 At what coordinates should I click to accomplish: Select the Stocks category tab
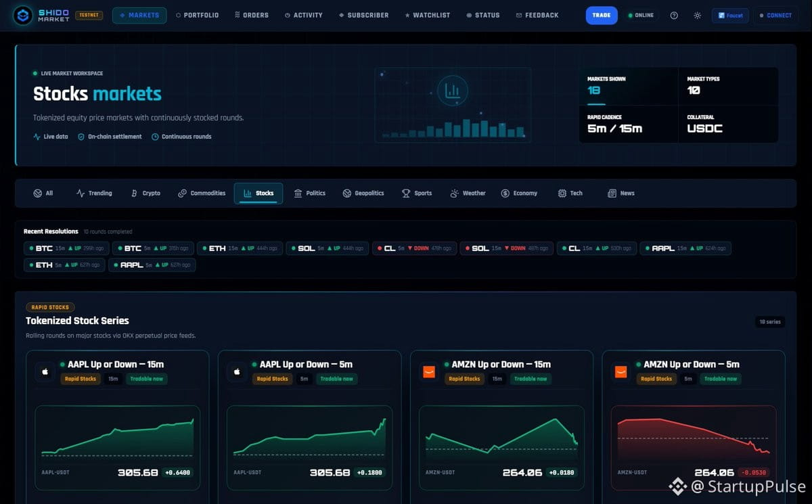(258, 193)
